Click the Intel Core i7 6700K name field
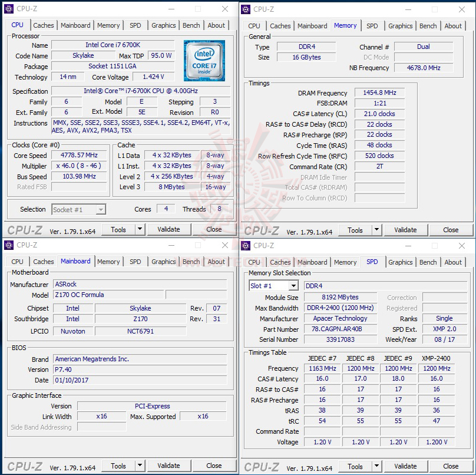The width and height of the screenshot is (476, 475). 113,45
